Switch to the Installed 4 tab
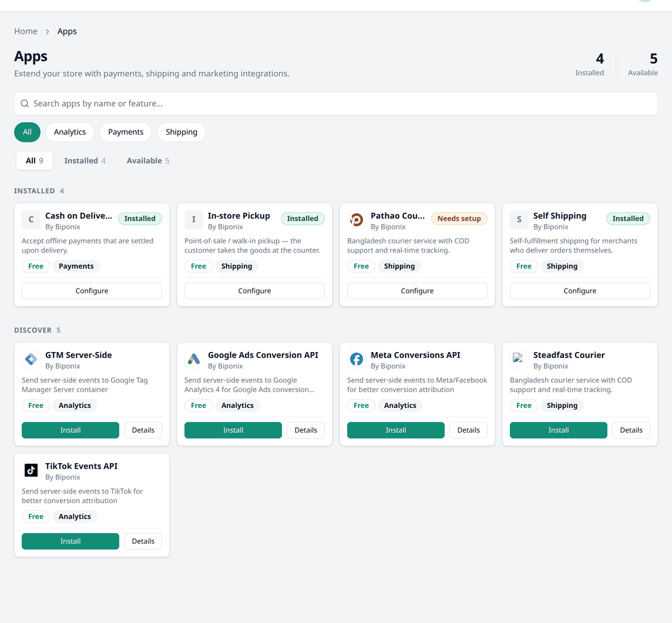Viewport: 672px width, 623px height. click(85, 161)
